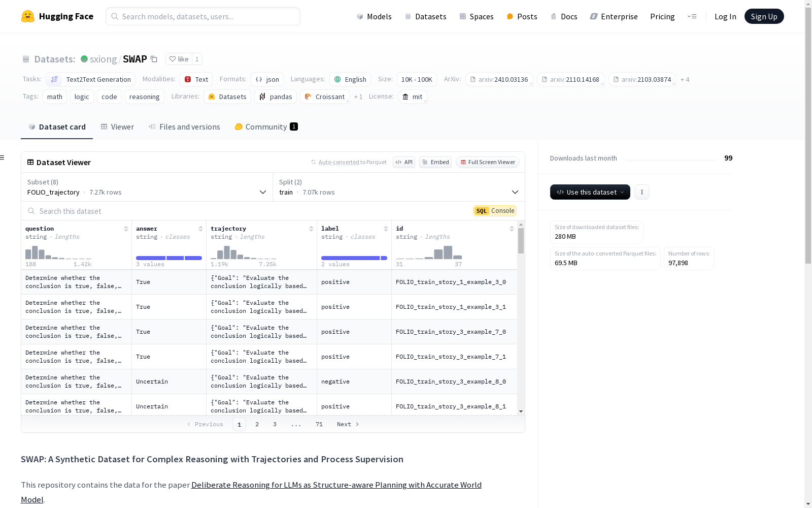Show the +4 more arxiv tags
The width and height of the screenshot is (812, 508).
pyautogui.click(x=685, y=79)
